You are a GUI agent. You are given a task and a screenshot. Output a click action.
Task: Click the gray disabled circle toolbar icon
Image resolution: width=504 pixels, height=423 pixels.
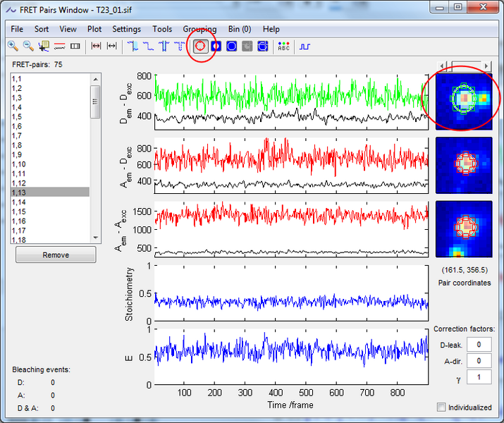click(247, 47)
